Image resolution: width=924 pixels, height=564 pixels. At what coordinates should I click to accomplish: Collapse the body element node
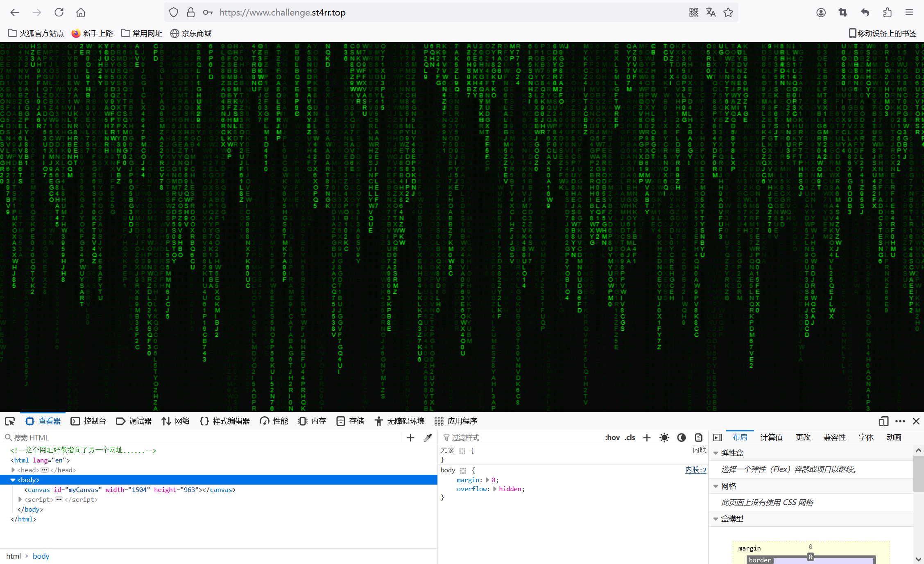(13, 480)
